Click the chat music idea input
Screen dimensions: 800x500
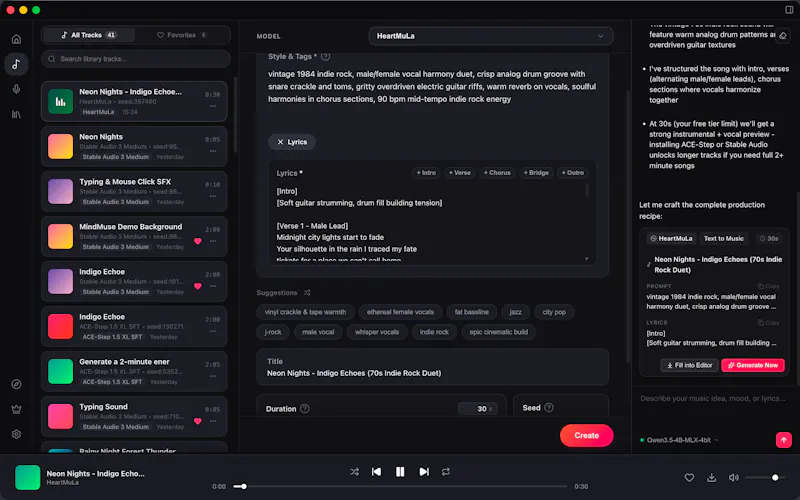(x=713, y=398)
